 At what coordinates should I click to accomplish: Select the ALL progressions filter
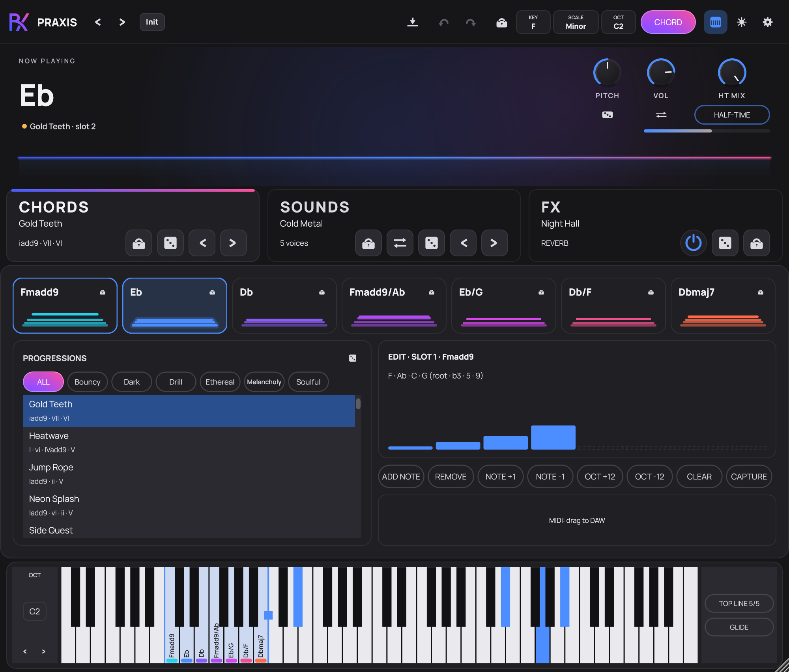pos(43,382)
